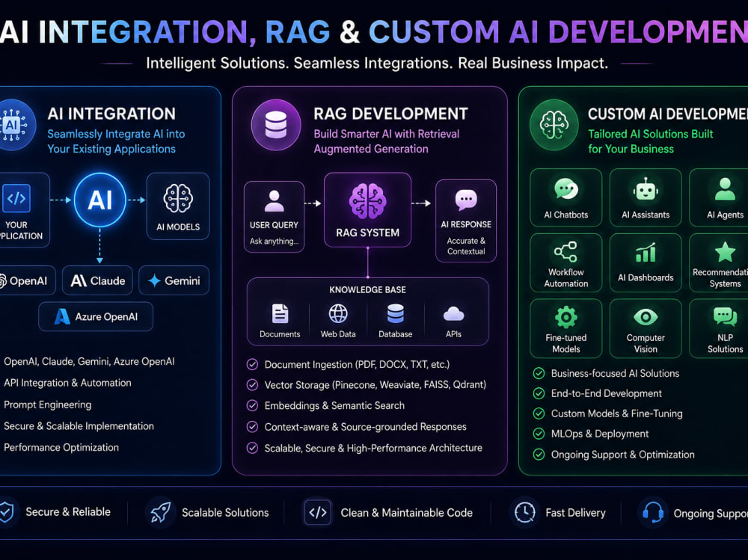Click the Database icon in Knowledge Base
The width and height of the screenshot is (748, 560).
click(396, 314)
